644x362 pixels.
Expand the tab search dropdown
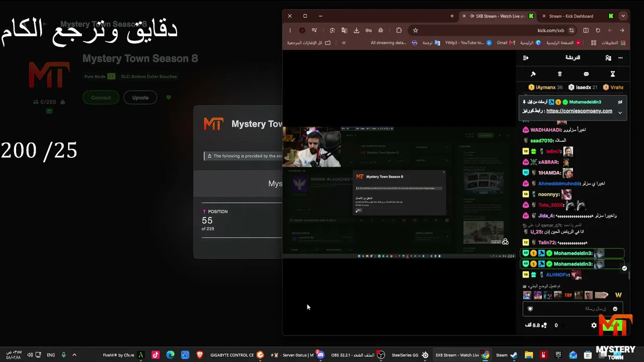(623, 16)
